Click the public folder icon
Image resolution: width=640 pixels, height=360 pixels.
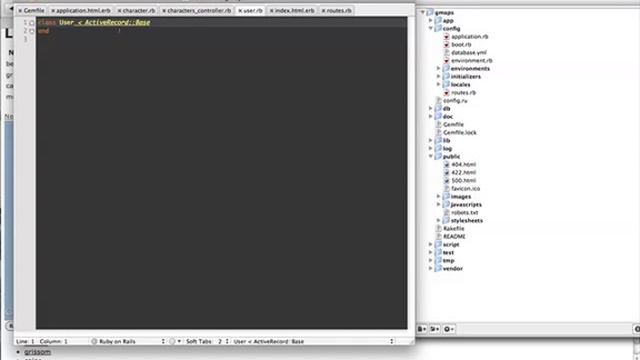pyautogui.click(x=438, y=156)
